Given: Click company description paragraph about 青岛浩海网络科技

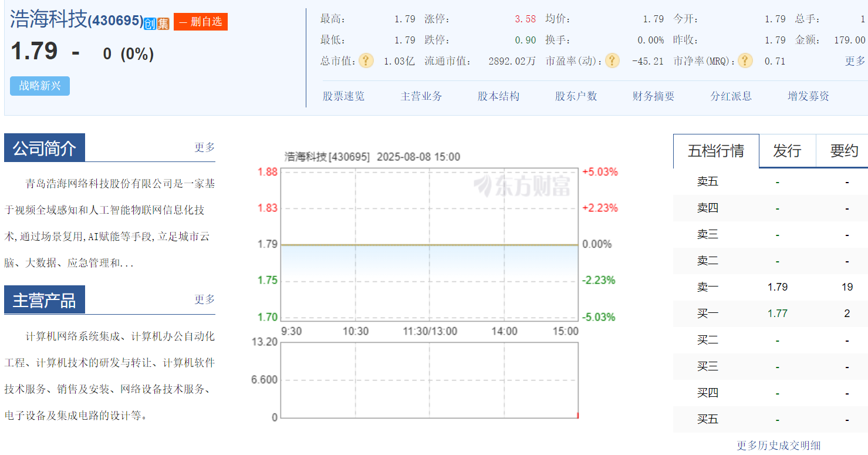Looking at the screenshot, I should click(x=110, y=224).
